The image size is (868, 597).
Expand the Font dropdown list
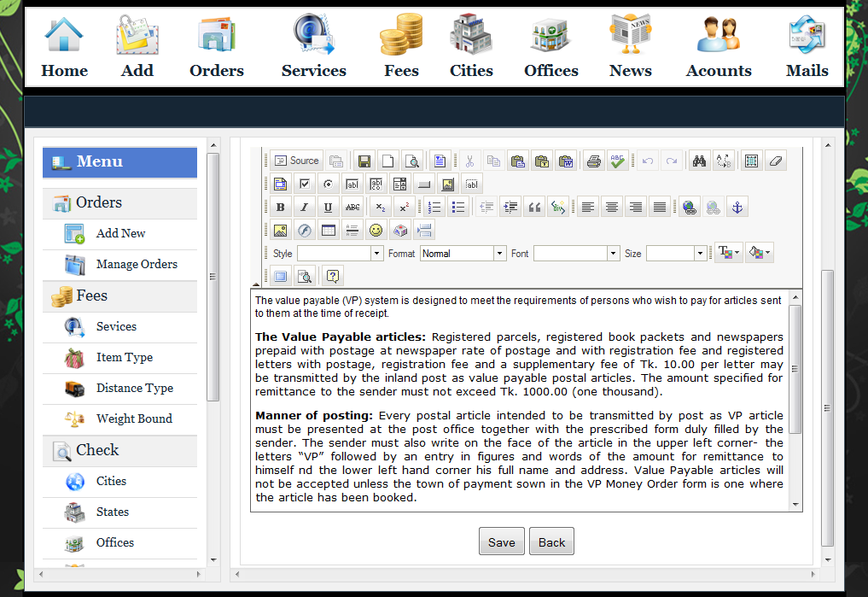tap(576, 254)
